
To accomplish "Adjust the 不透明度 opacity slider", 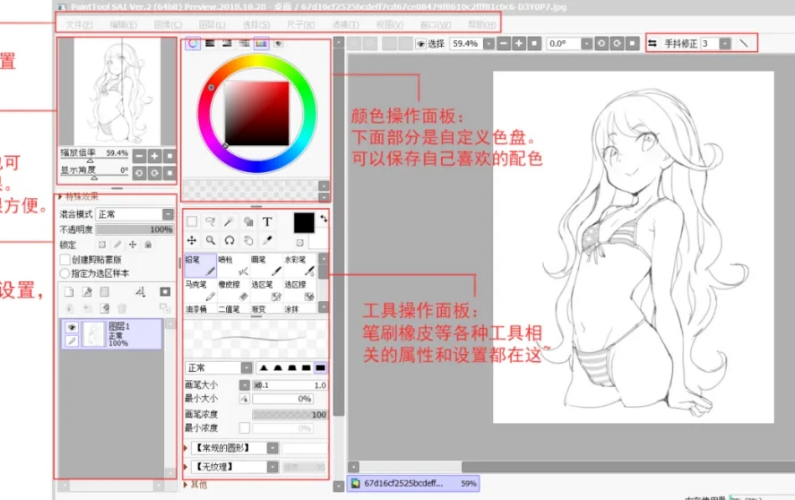I will click(135, 230).
